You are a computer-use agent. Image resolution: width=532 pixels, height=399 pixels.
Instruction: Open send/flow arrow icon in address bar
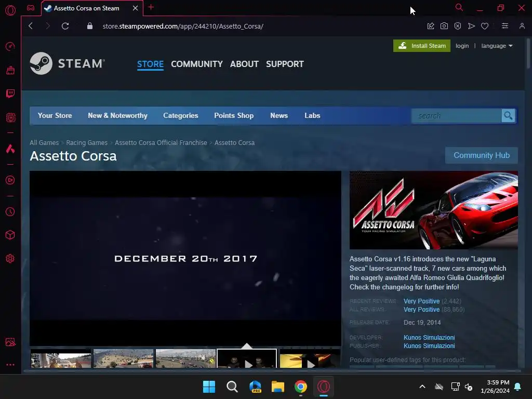pos(471,26)
